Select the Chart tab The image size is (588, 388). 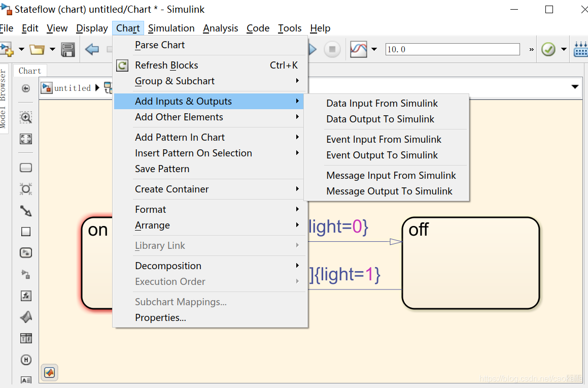[30, 71]
